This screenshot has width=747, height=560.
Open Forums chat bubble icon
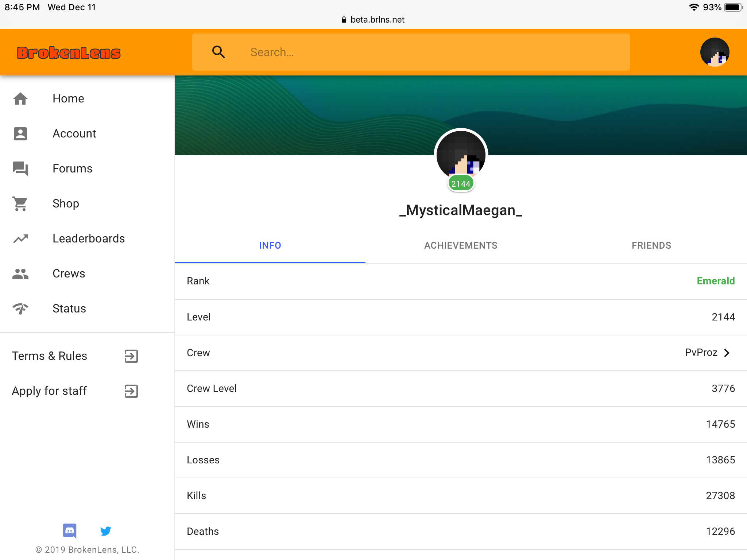[x=20, y=168]
